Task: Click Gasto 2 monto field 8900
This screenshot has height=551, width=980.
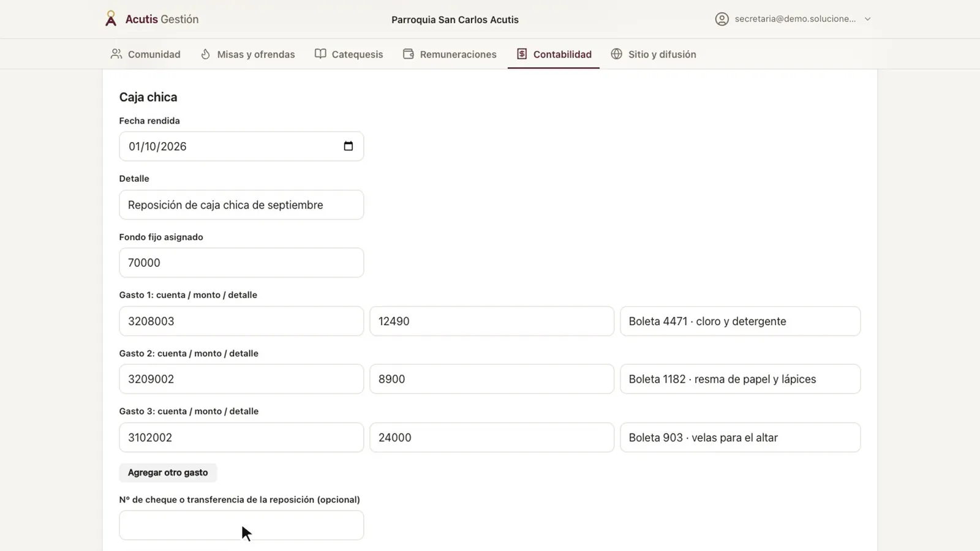Action: (x=492, y=379)
